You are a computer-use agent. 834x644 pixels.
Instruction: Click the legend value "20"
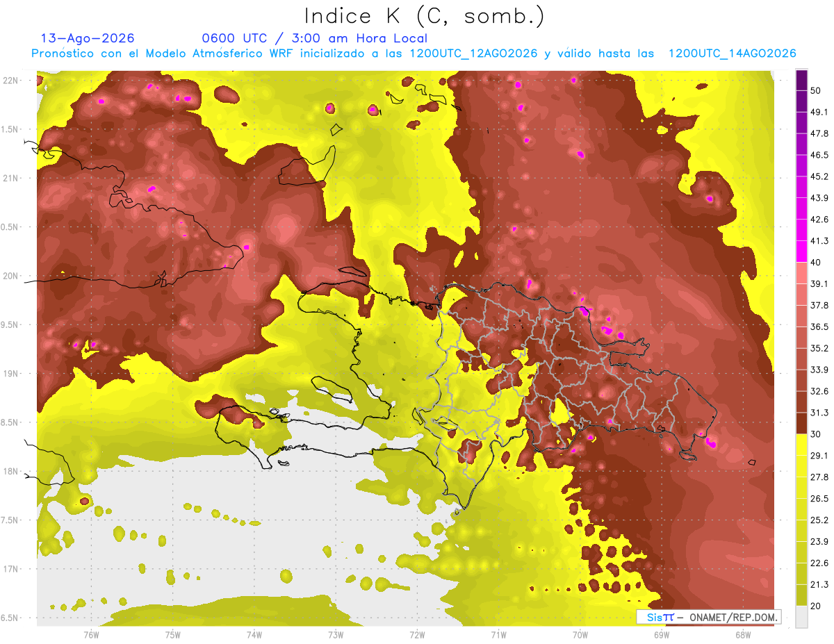(817, 606)
